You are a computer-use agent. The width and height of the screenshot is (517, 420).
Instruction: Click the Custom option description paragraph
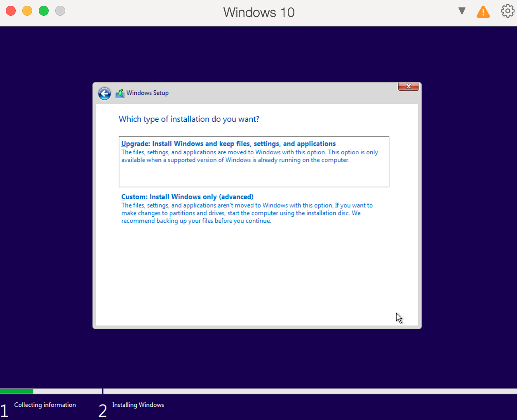coord(247,213)
